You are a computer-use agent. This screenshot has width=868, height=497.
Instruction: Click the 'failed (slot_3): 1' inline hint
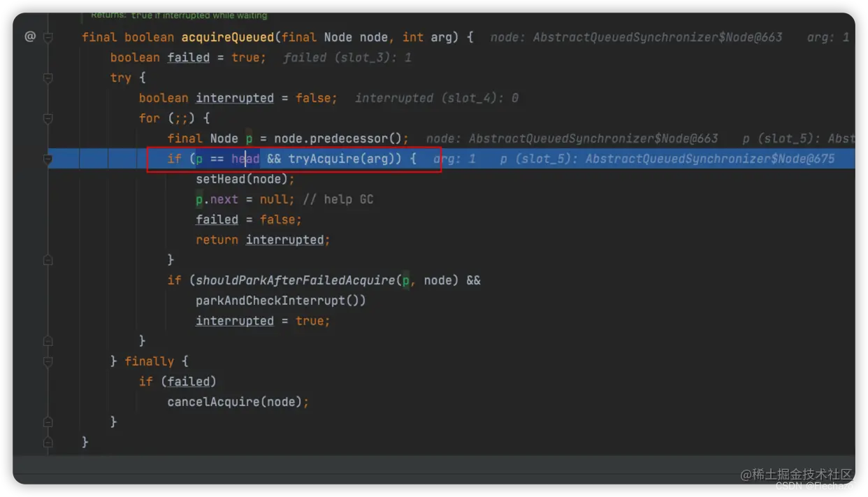coord(347,57)
